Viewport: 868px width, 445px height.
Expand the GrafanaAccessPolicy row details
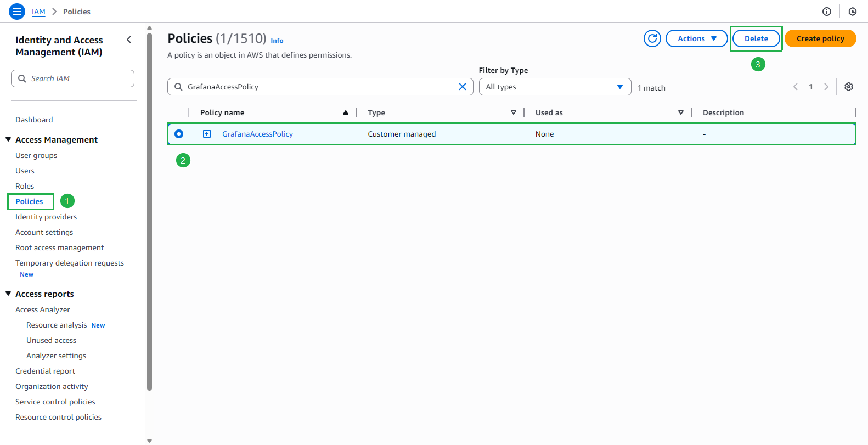(207, 134)
